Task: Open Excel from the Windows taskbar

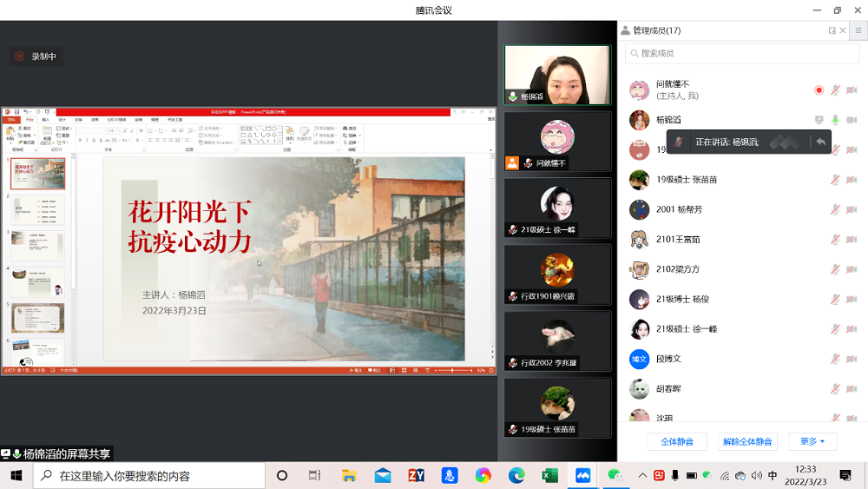Action: click(x=549, y=475)
